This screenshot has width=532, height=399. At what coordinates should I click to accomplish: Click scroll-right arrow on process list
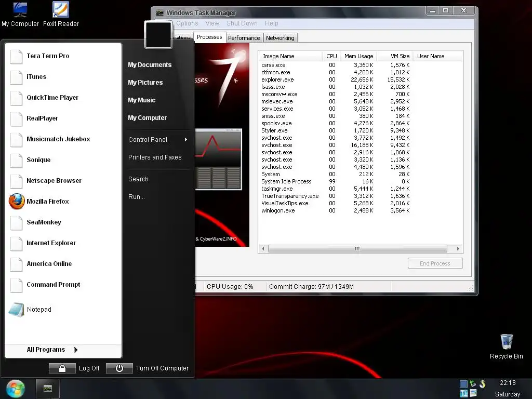point(458,249)
